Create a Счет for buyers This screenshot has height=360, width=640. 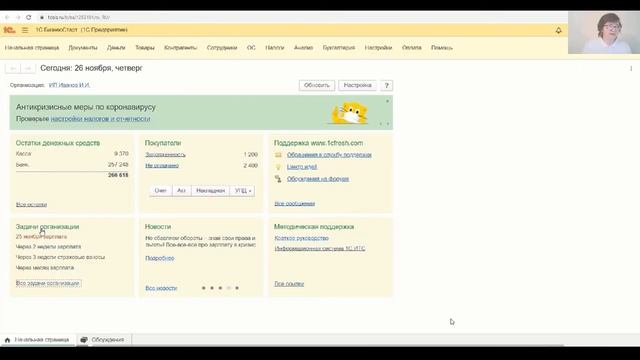click(x=160, y=191)
